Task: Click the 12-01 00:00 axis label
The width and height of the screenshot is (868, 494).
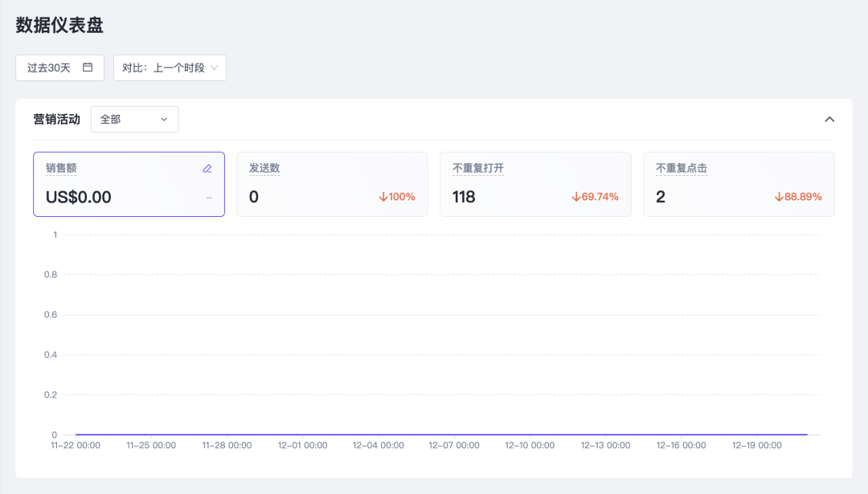Action: (302, 445)
